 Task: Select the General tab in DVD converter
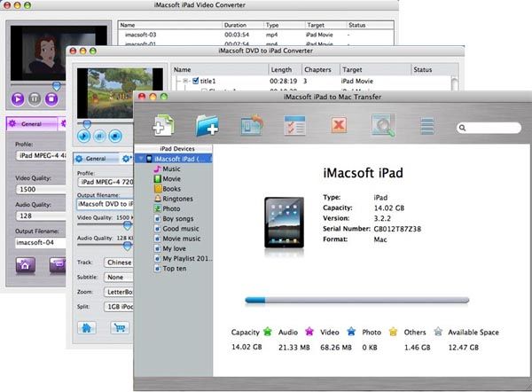point(91,158)
